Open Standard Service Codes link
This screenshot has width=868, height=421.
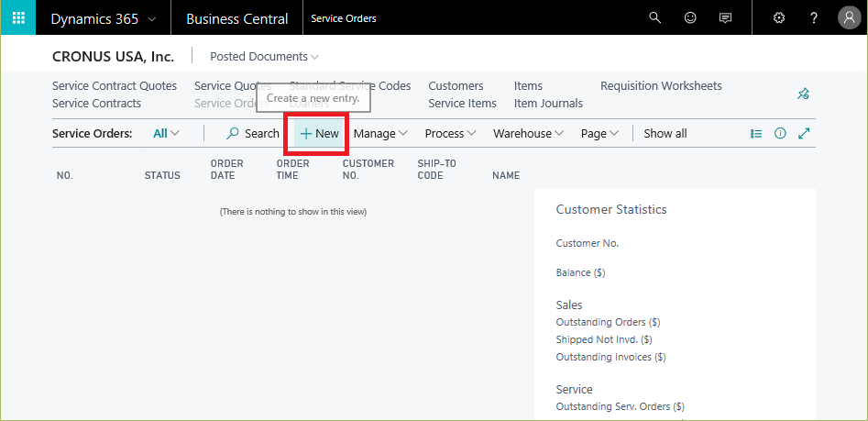(x=350, y=86)
